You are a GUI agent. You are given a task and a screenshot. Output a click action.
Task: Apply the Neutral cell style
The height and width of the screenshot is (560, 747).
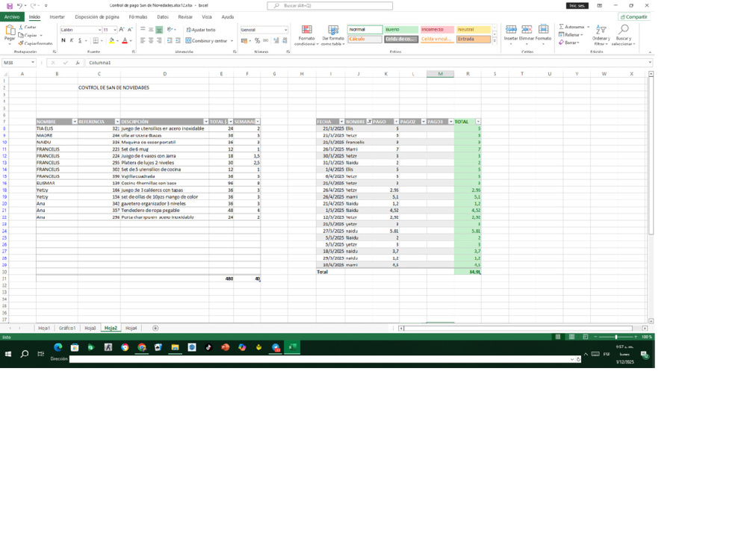pos(473,30)
